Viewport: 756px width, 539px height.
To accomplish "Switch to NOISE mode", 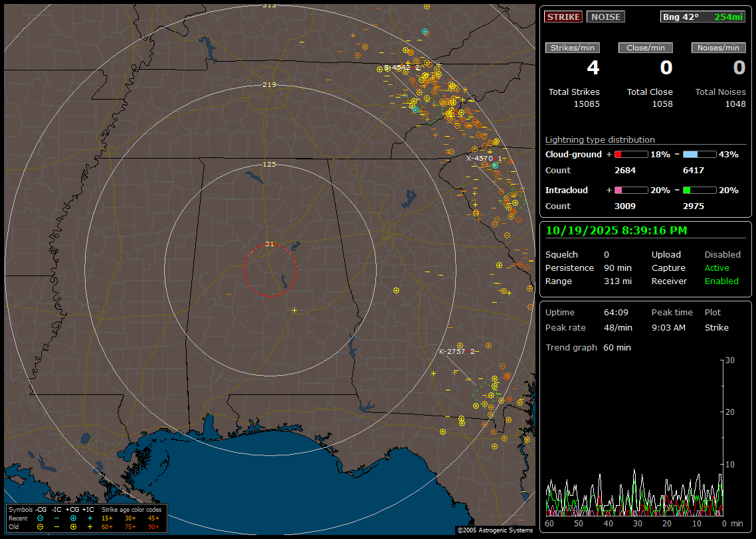I will click(x=605, y=17).
